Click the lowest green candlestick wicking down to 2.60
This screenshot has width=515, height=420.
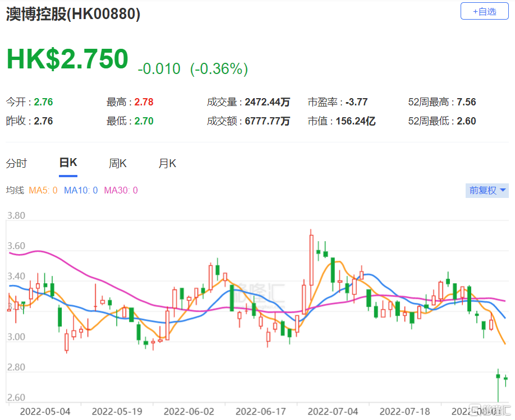point(498,385)
